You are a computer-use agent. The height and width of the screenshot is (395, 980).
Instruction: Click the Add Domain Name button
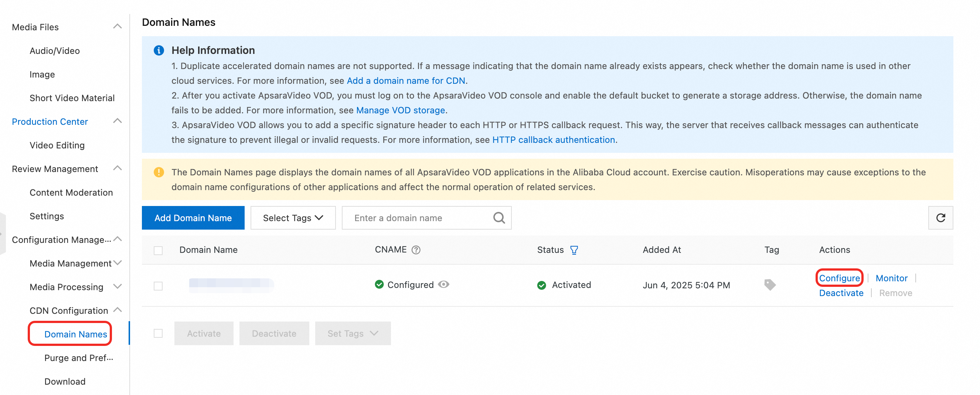point(193,218)
